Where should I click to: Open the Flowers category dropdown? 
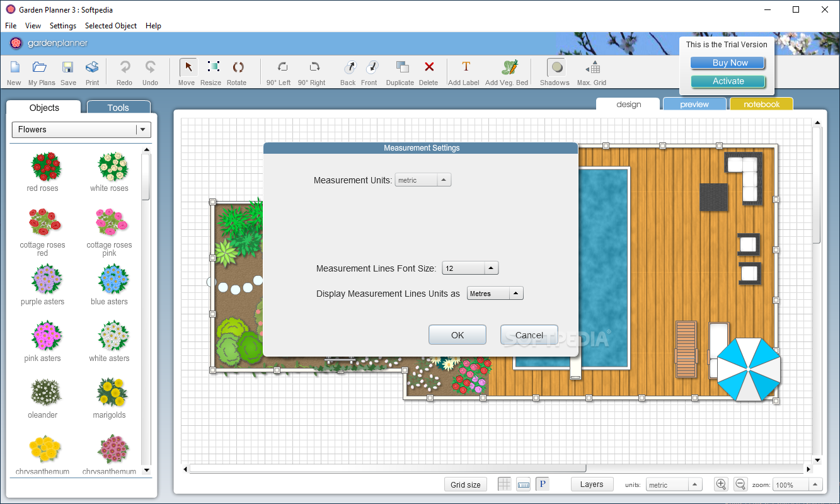coord(82,130)
